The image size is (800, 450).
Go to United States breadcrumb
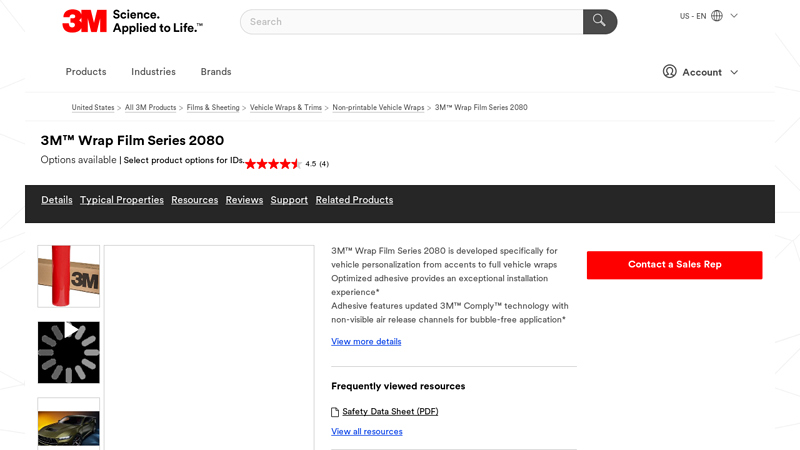pyautogui.click(x=93, y=107)
